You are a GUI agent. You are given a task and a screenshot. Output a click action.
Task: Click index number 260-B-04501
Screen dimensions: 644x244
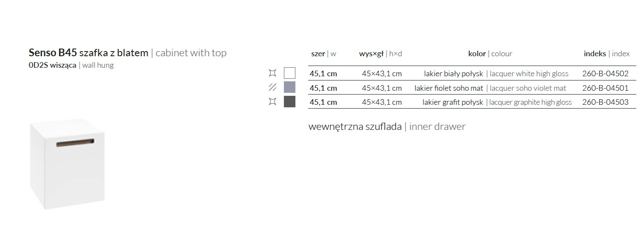coord(605,88)
